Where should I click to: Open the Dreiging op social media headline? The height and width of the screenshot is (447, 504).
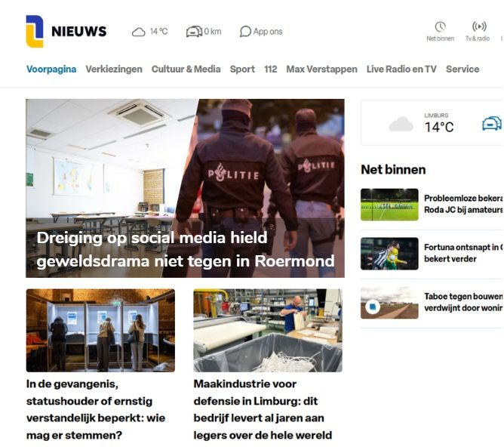[x=186, y=249]
